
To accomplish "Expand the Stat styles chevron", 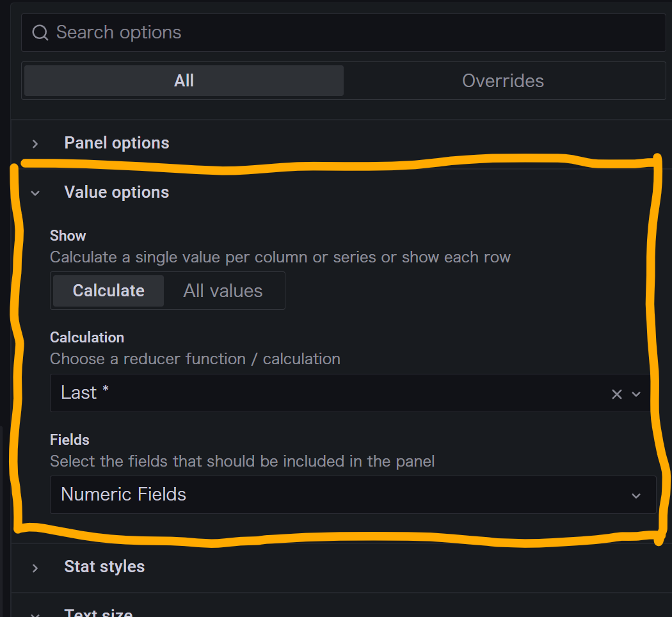I will [x=35, y=568].
